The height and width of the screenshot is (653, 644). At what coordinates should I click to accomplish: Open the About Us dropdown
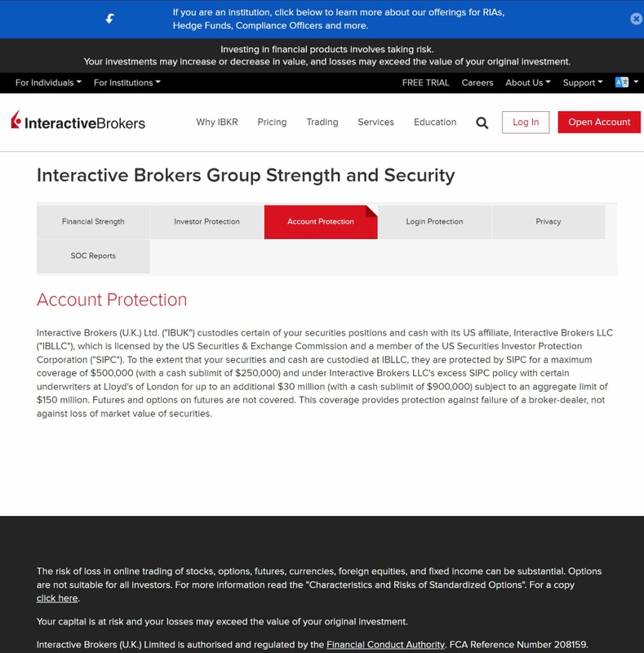click(x=527, y=82)
